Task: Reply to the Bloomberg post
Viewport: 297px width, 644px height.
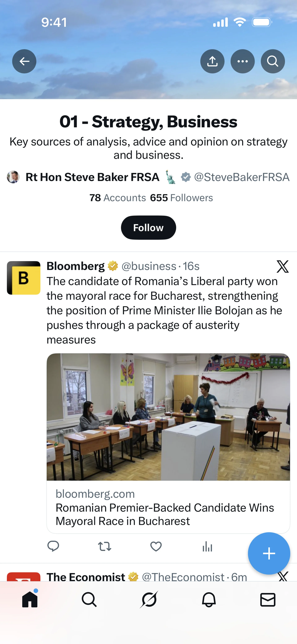Action: pos(53,546)
